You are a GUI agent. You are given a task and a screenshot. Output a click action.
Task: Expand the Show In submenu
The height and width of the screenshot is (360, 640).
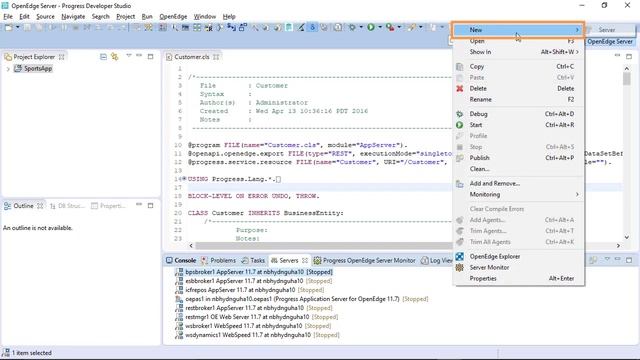pos(518,52)
